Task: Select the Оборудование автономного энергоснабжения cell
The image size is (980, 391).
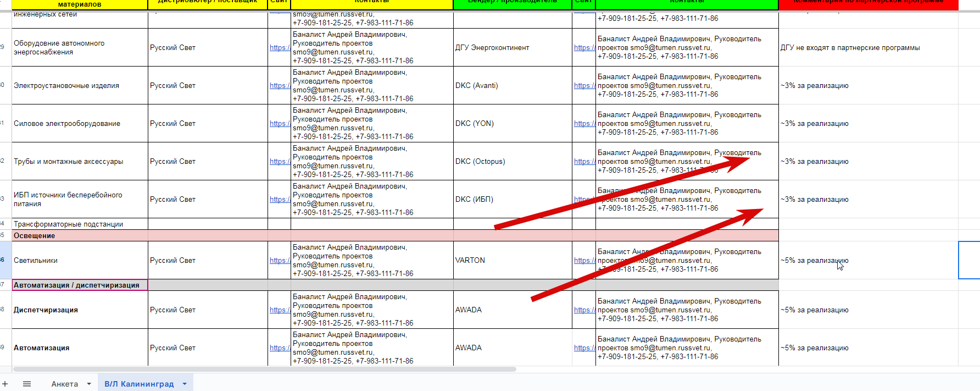Action: 80,47
